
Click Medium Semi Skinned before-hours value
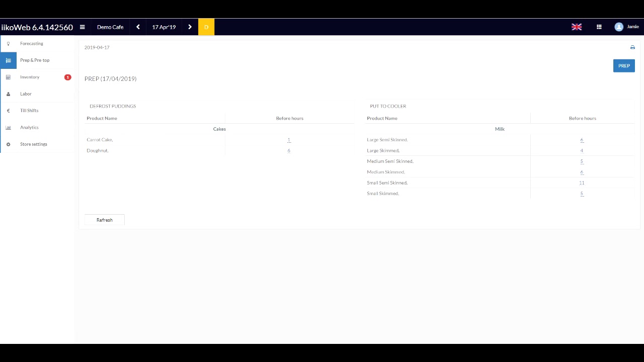[x=582, y=161]
